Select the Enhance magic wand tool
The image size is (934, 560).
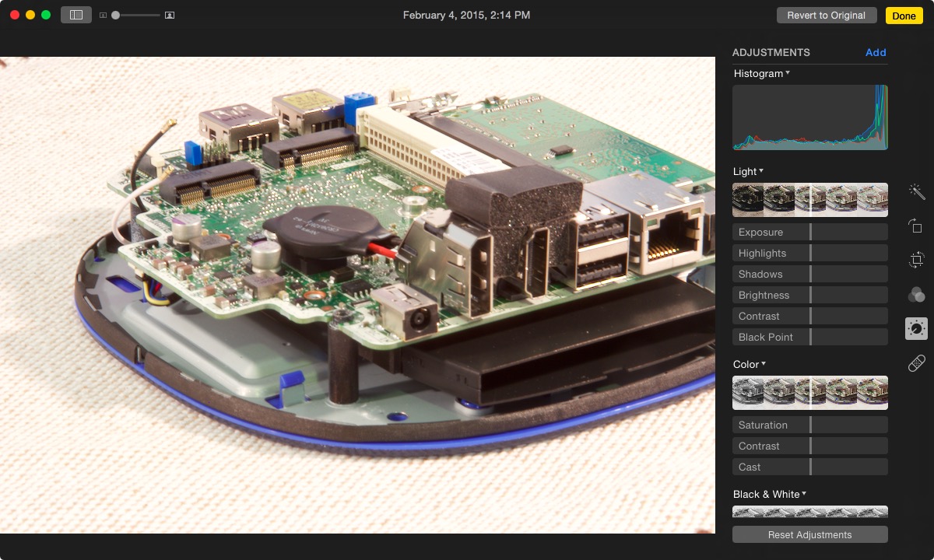[x=916, y=191]
